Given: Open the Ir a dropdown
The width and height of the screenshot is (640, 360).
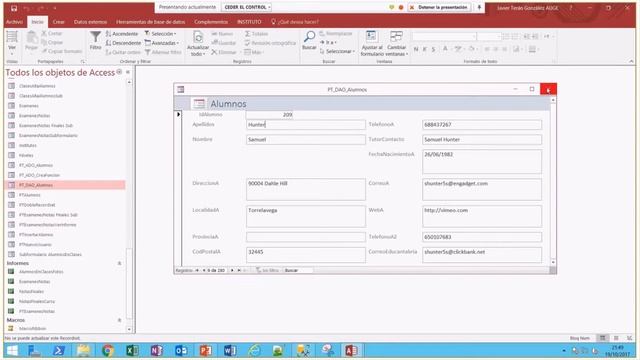Looking at the screenshot, I should 327,42.
